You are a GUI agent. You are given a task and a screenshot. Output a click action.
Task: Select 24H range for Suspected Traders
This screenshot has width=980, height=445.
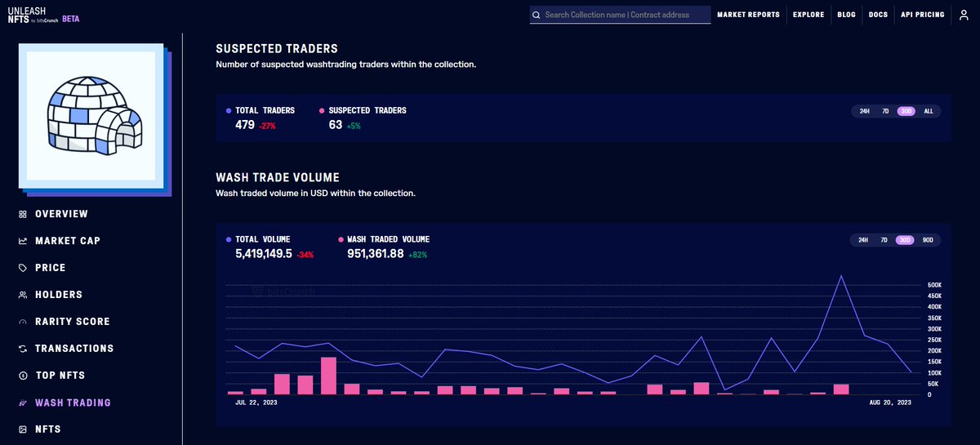pyautogui.click(x=864, y=111)
